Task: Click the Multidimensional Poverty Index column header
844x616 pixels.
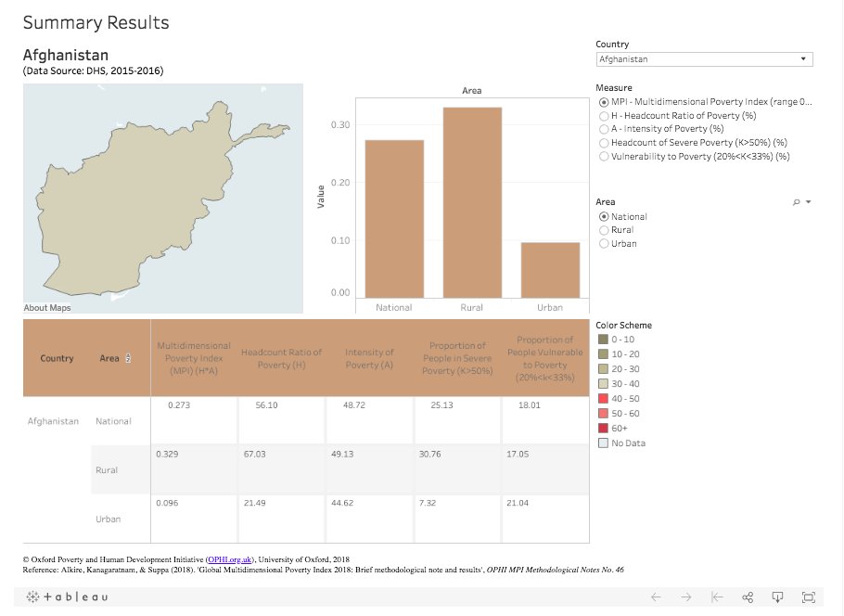Action: (x=194, y=358)
